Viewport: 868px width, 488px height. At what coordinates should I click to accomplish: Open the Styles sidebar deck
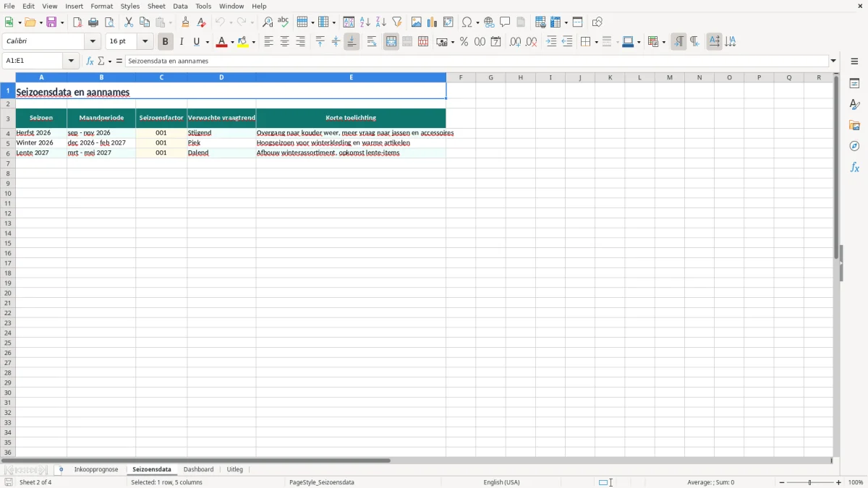(x=854, y=105)
